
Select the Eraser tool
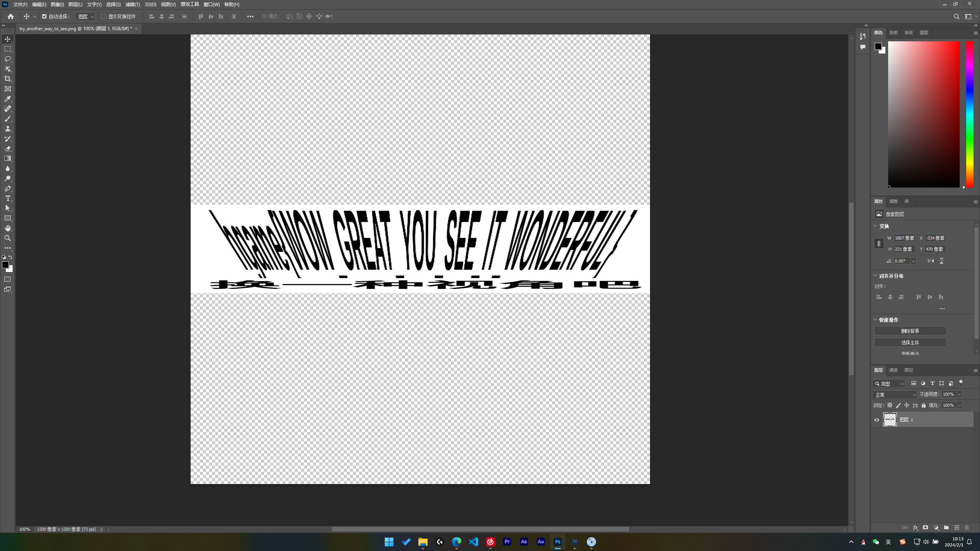coord(8,148)
